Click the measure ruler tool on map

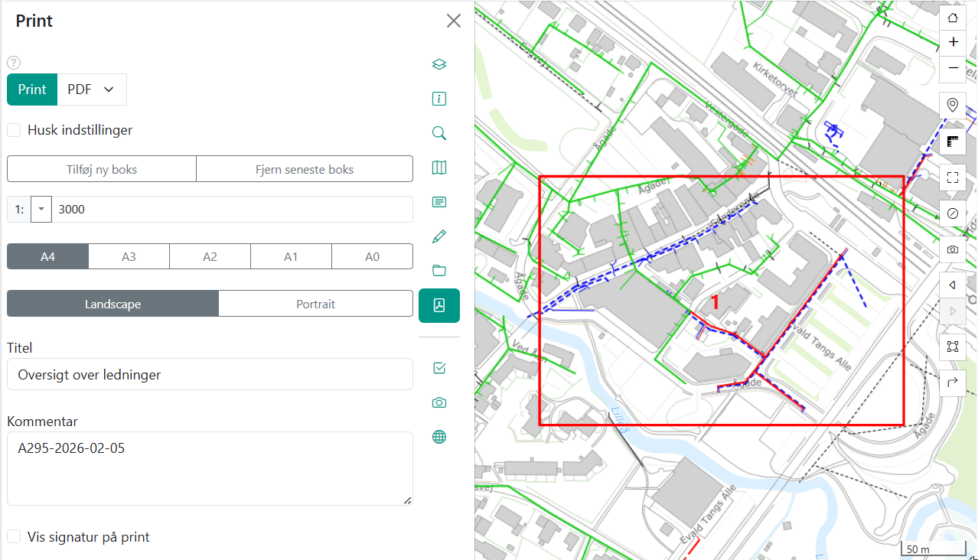[x=953, y=142]
